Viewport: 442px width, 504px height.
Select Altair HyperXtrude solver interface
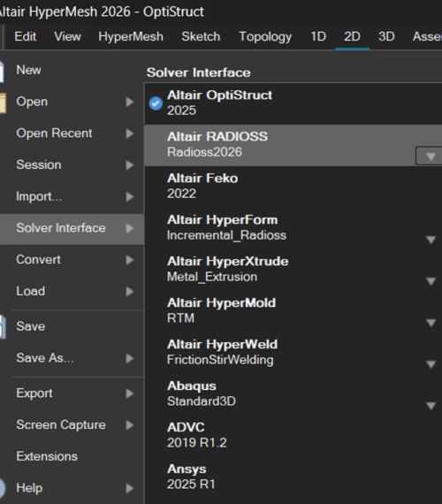(x=293, y=270)
